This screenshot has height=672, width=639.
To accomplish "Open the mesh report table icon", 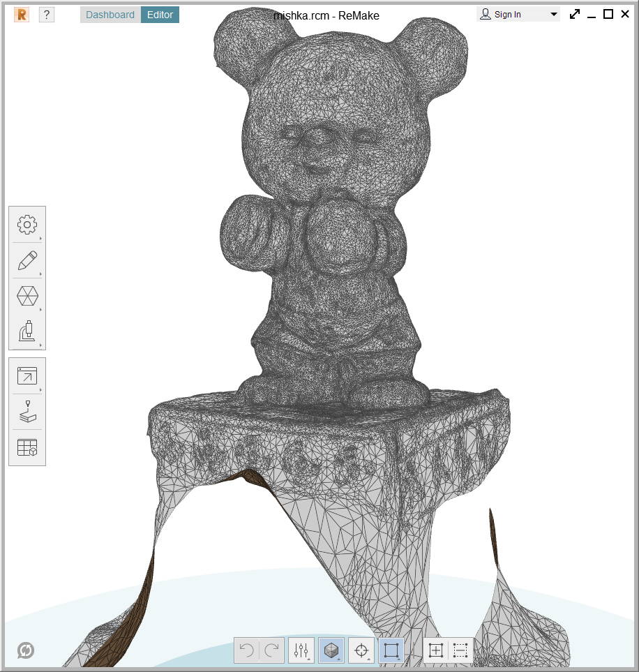I will coord(27,447).
